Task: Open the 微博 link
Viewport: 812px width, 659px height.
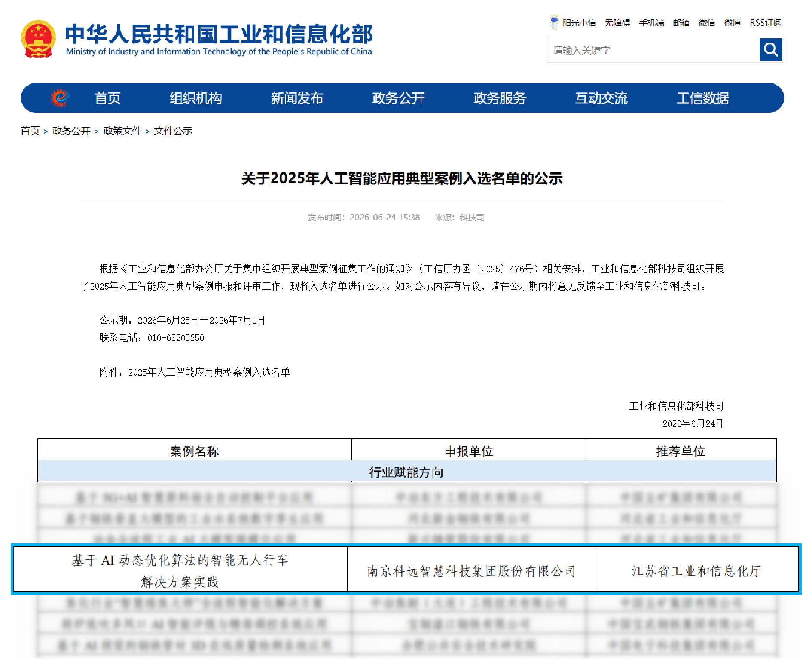Action: coord(733,23)
